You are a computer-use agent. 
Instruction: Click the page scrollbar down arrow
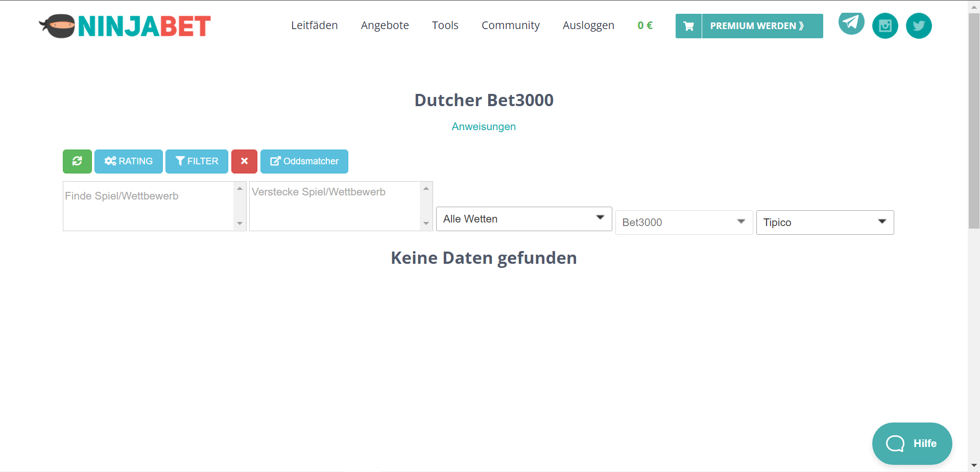click(974, 465)
